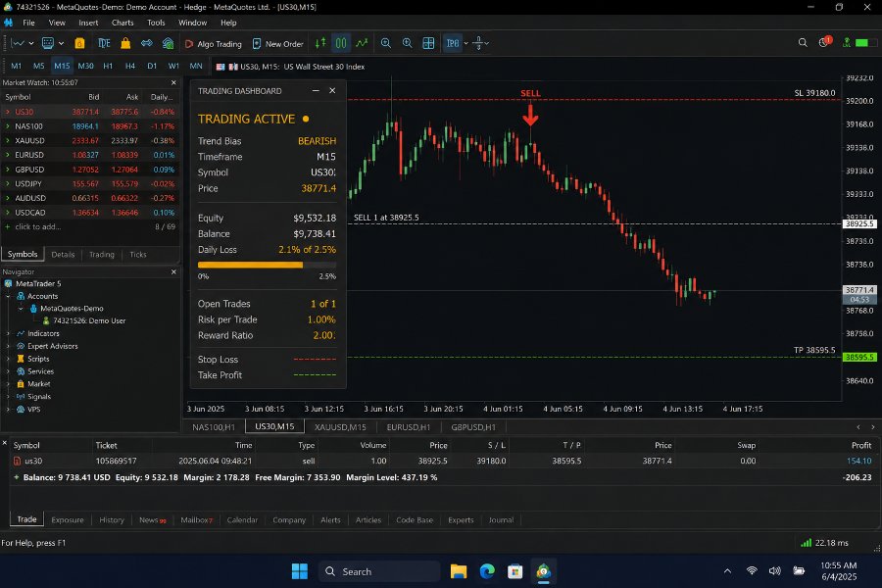Open the Charts menu

pos(122,23)
